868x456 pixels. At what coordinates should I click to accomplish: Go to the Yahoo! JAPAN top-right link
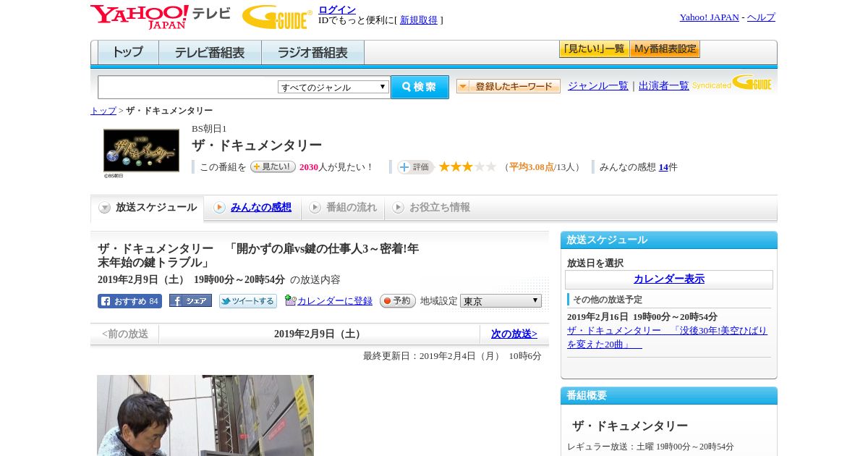point(709,17)
